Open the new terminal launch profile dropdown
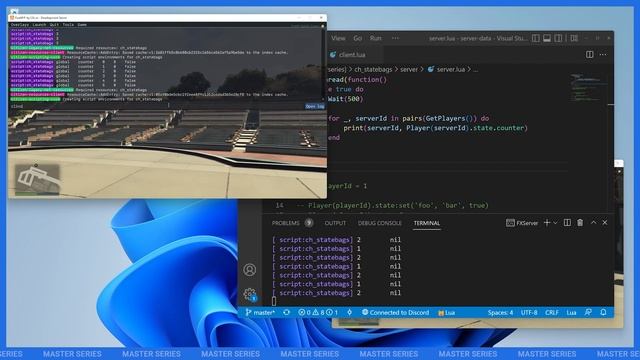Viewport: 640px width, 360px height. 555,223
